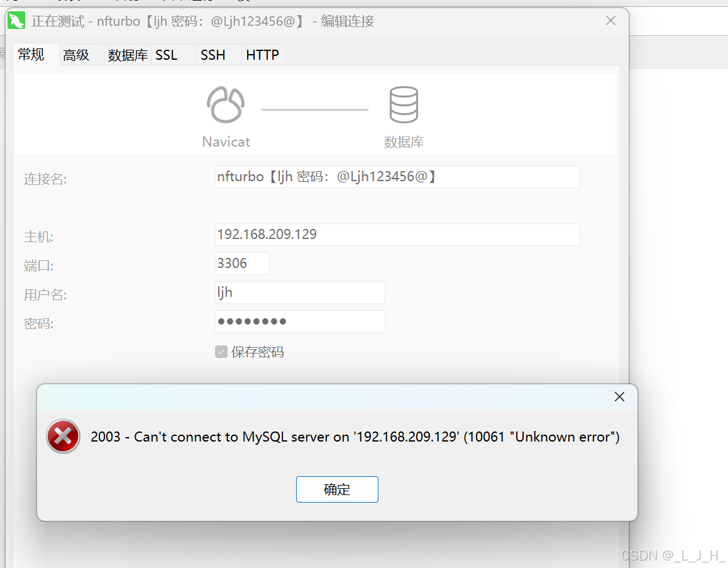The height and width of the screenshot is (568, 728).
Task: Click the 主机: label
Action: [38, 237]
